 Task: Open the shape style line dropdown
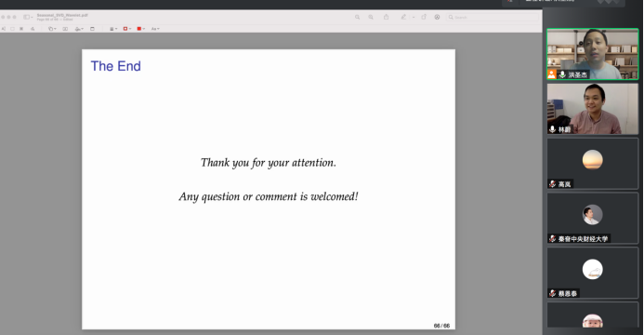pos(113,29)
